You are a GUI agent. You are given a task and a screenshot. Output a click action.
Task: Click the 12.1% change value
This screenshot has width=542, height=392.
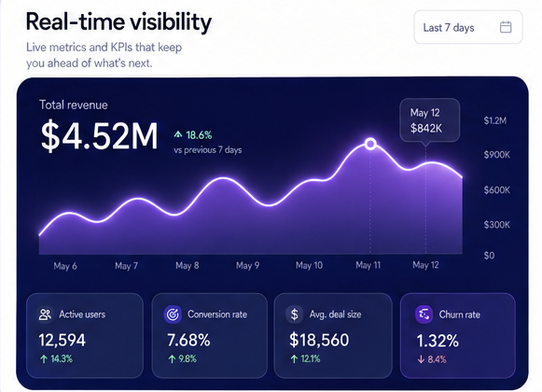(x=310, y=358)
